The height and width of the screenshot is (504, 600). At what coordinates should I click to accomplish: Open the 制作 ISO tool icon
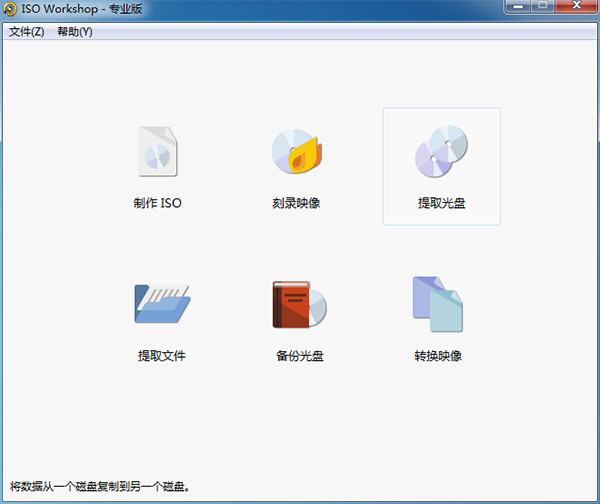point(158,152)
